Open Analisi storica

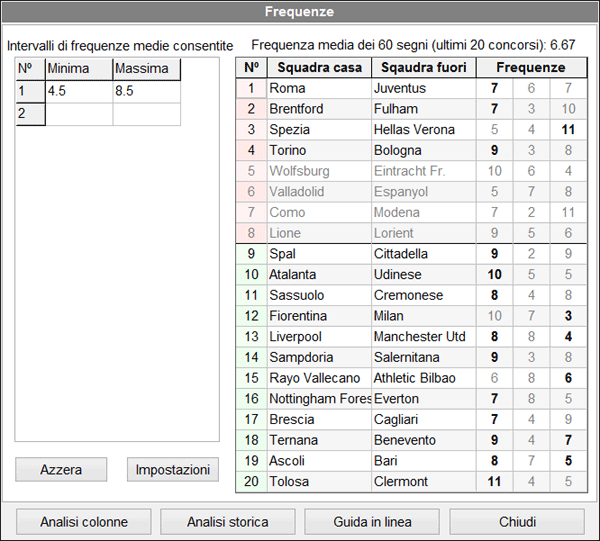click(228, 522)
